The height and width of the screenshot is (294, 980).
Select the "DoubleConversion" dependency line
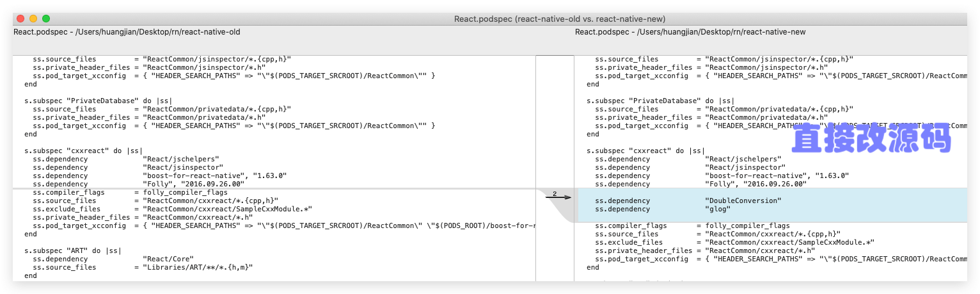(688, 200)
